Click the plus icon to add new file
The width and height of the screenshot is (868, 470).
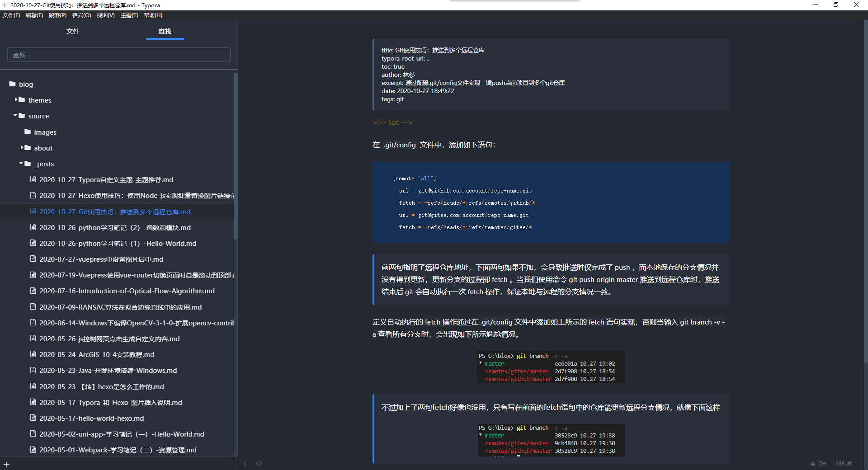[x=6, y=464]
